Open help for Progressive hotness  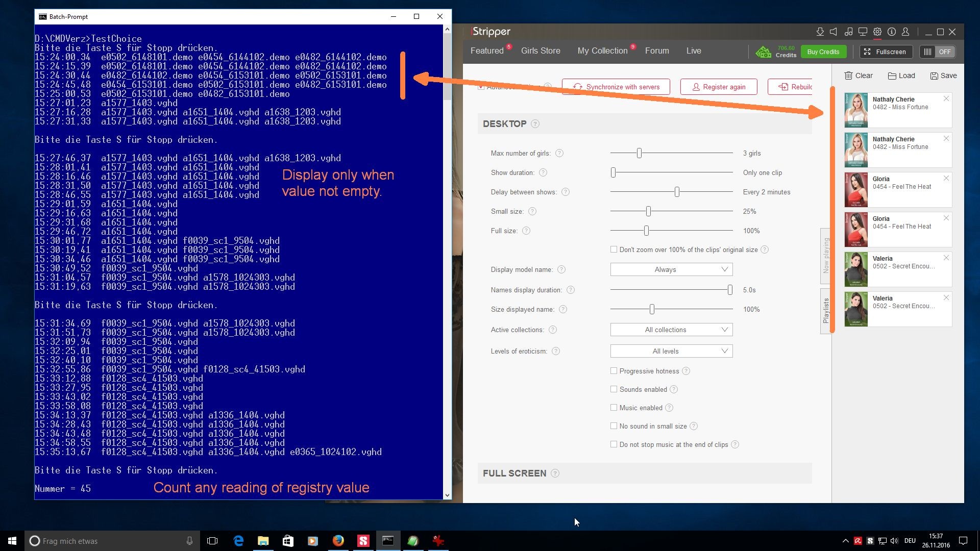tap(686, 371)
